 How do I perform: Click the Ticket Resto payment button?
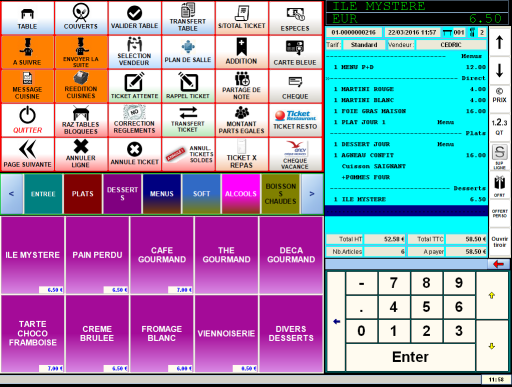[295, 120]
